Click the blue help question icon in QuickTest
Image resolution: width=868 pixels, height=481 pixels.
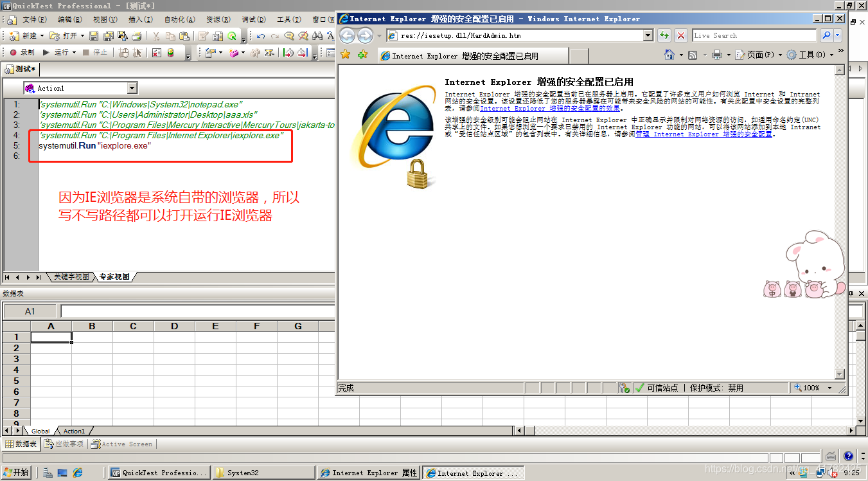848,456
